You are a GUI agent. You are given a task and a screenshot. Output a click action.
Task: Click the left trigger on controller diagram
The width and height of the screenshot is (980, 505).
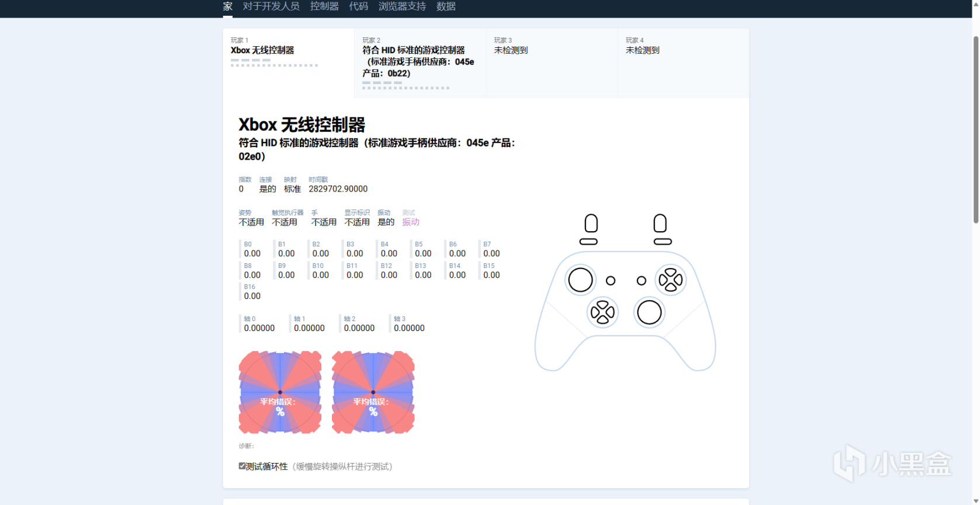[x=591, y=223]
